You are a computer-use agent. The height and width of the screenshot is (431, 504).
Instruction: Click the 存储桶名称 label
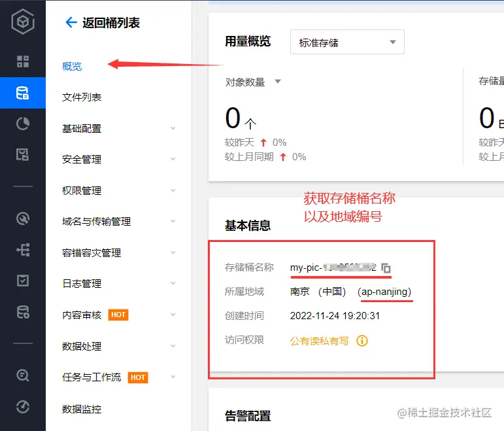(x=249, y=267)
